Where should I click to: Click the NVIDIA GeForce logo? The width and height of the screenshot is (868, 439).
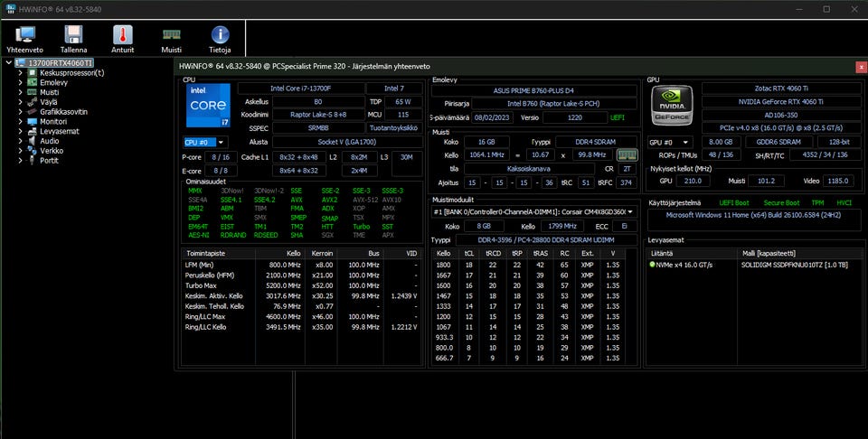672,104
